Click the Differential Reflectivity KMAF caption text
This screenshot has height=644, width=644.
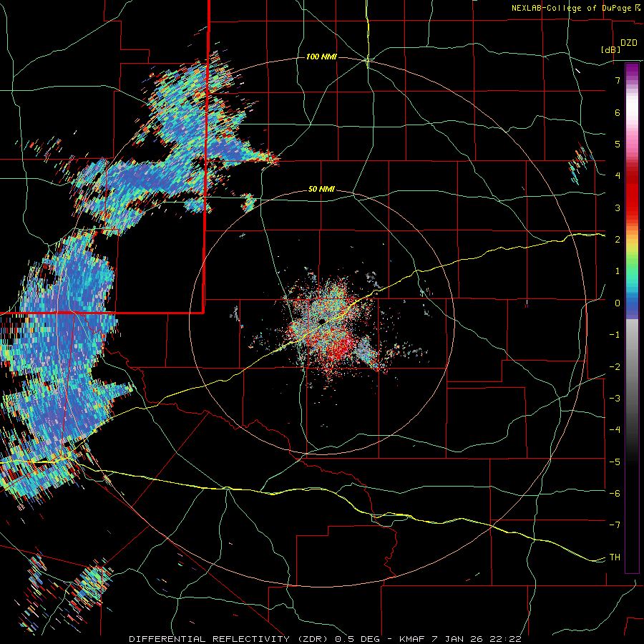325,639
